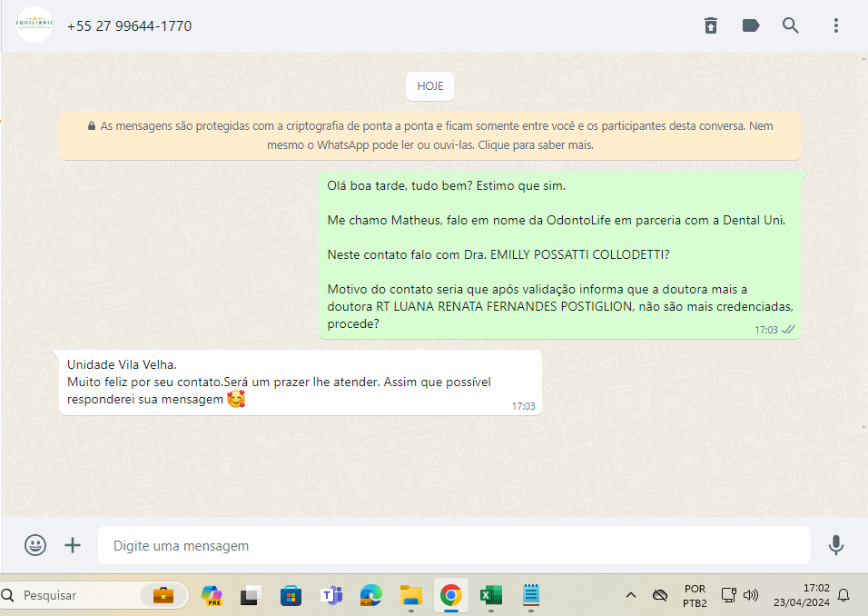This screenshot has height=616, width=868.
Task: Search within this conversation
Action: pyautogui.click(x=791, y=25)
